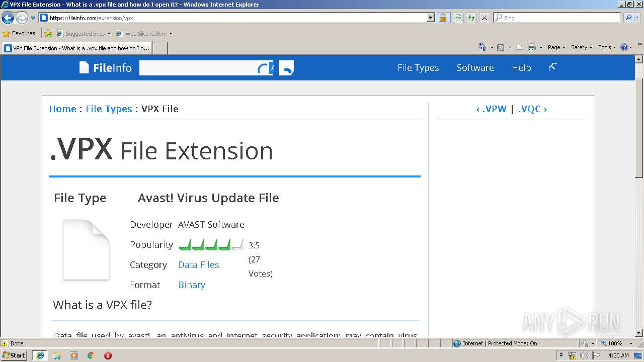Click the network tray icon
644x362 pixels.
click(x=572, y=355)
